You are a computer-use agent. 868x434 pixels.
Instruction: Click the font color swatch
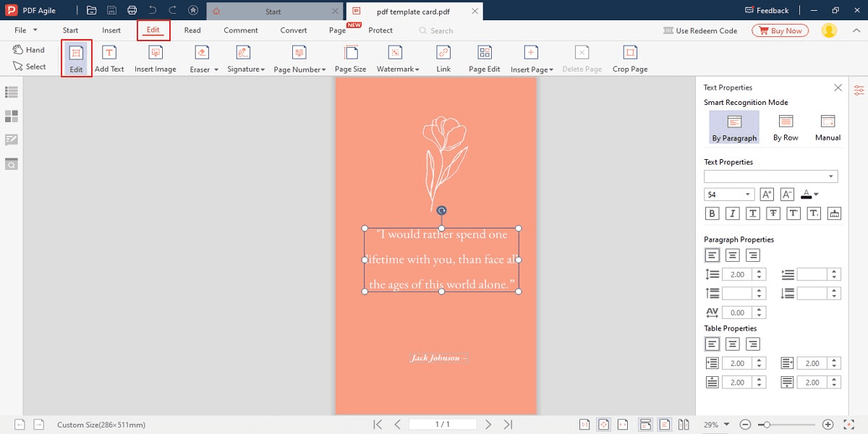pyautogui.click(x=806, y=195)
